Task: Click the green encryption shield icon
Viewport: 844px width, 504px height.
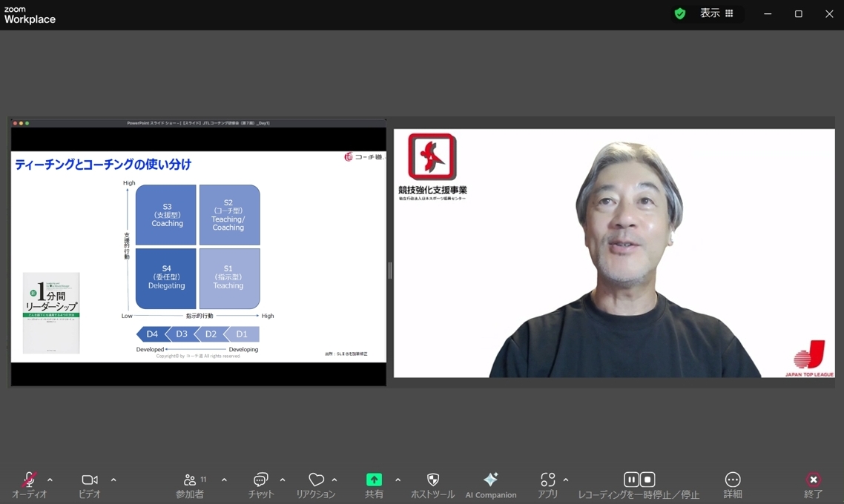Action: click(x=680, y=13)
